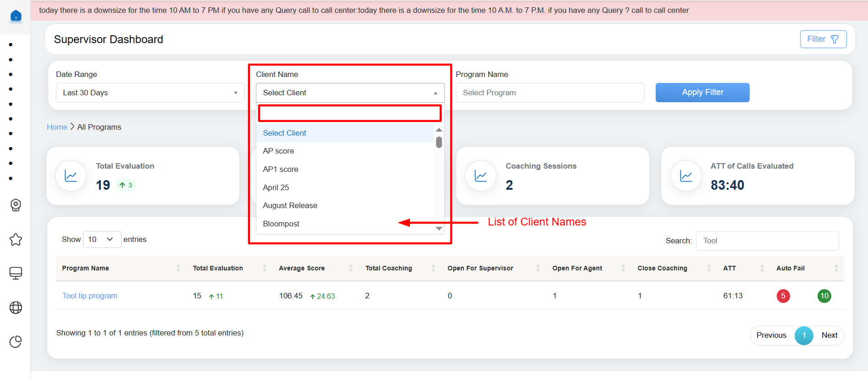Click the home icon in the sidebar

[x=16, y=16]
